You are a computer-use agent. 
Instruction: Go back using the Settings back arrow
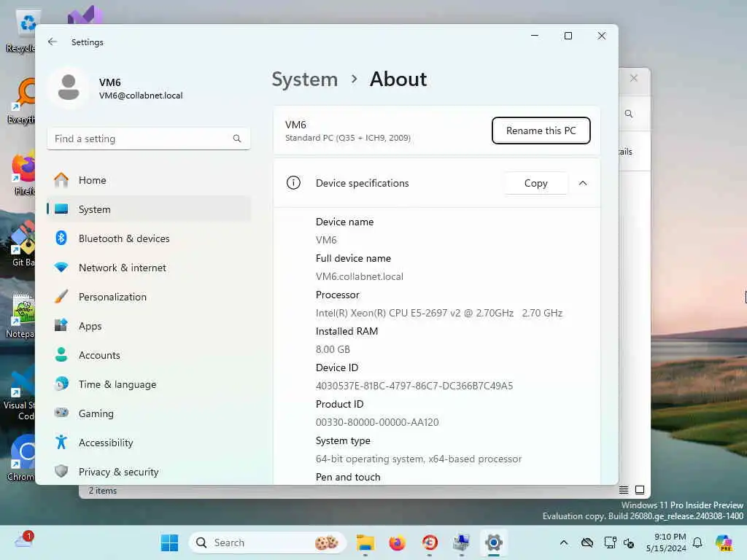click(x=53, y=42)
